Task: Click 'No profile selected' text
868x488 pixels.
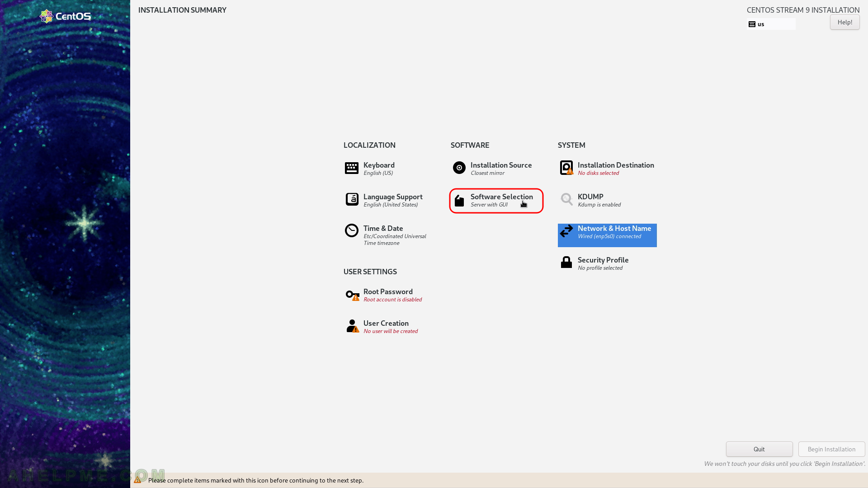Action: [x=600, y=268]
